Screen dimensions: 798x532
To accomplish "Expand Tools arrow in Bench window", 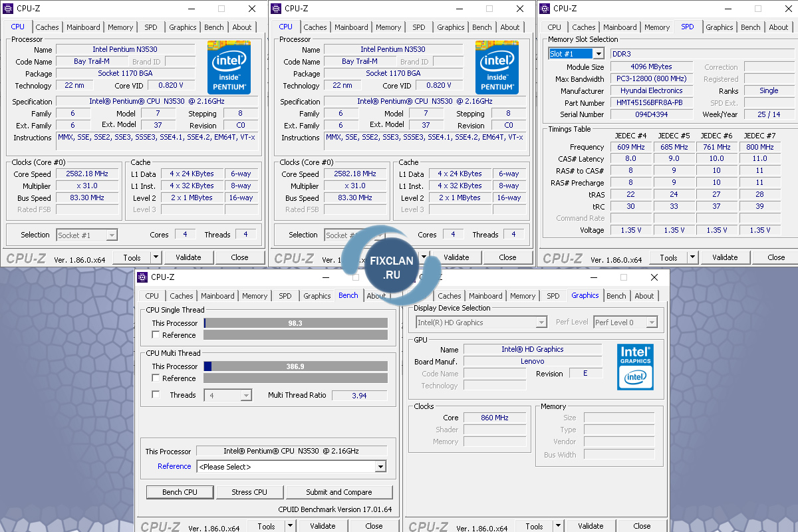I will (x=290, y=526).
